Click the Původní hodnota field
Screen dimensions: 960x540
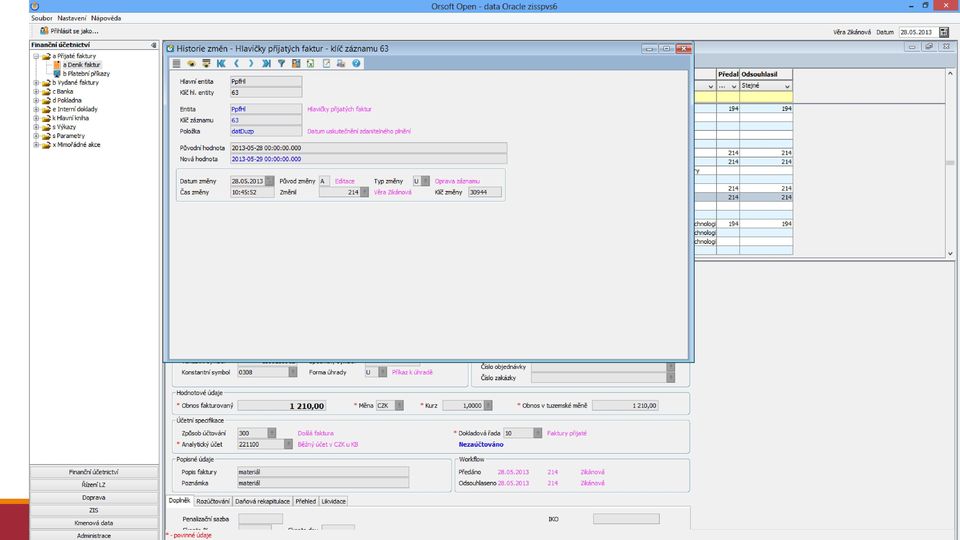pyautogui.click(x=369, y=148)
